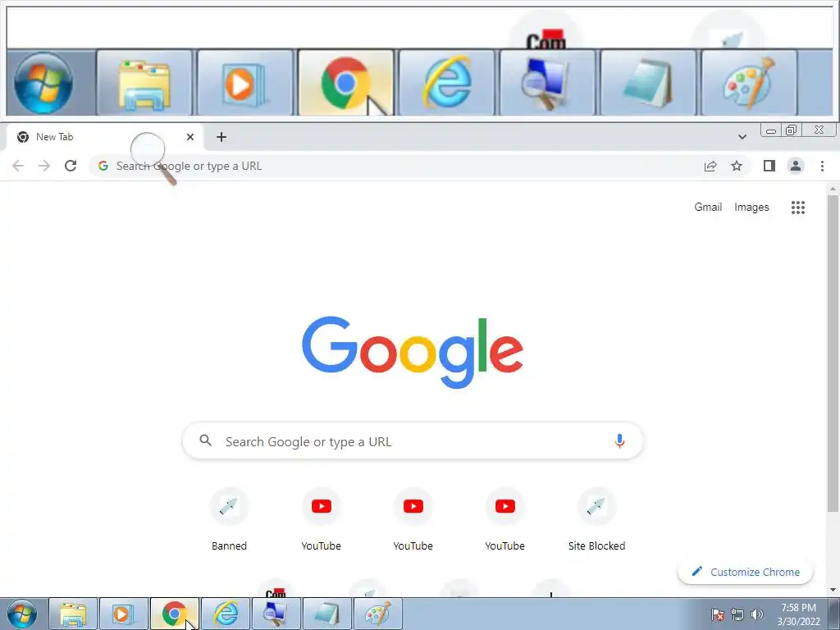The height and width of the screenshot is (630, 840).
Task: Open the Site Blocked shortcut tile
Action: point(597,519)
